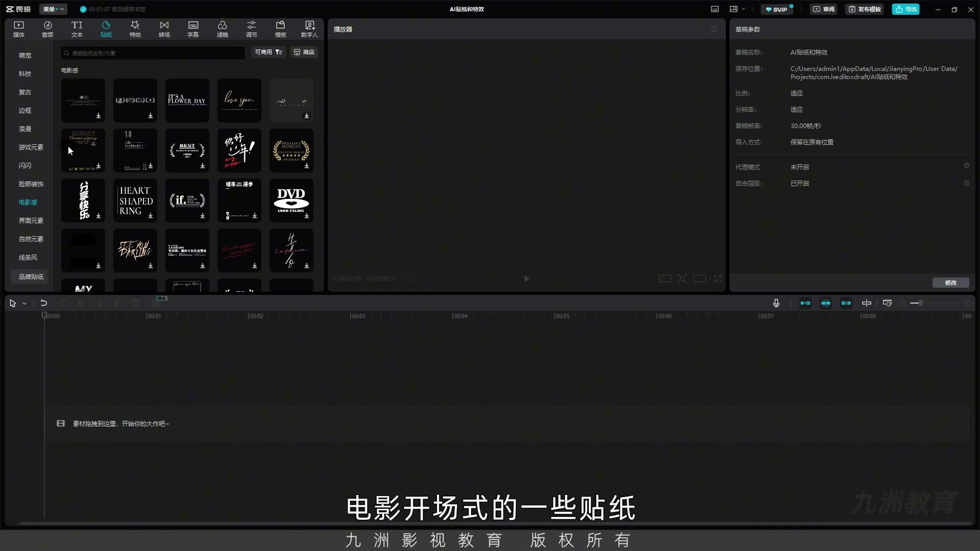Choose the SEE YOU DARLING sticker

click(135, 250)
